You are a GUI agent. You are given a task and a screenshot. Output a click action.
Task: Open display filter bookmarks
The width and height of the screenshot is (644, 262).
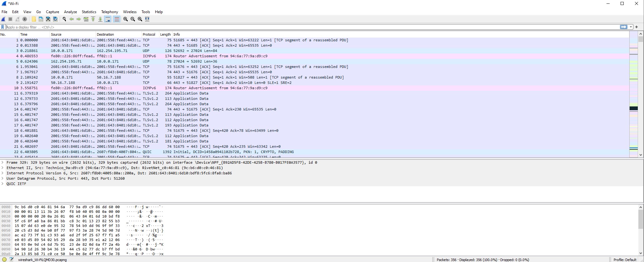pos(3,27)
